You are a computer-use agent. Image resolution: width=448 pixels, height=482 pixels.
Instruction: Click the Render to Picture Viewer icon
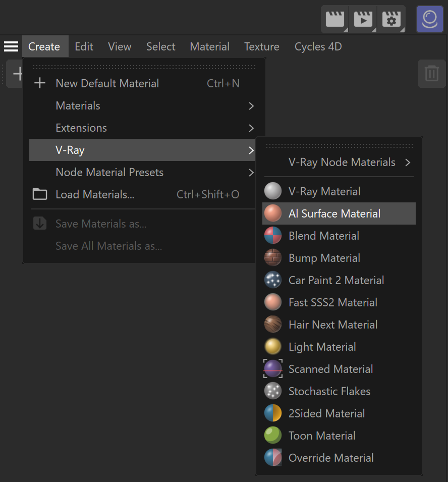[x=363, y=19]
